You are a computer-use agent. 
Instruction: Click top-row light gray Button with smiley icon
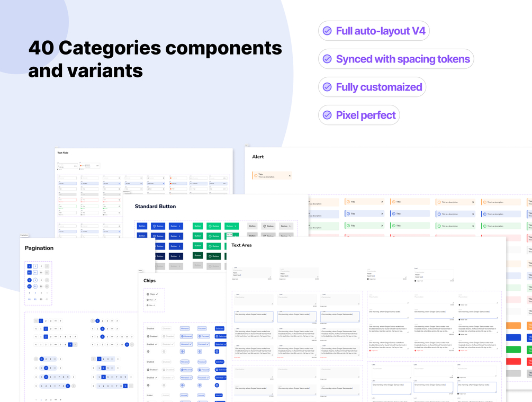[x=268, y=226]
